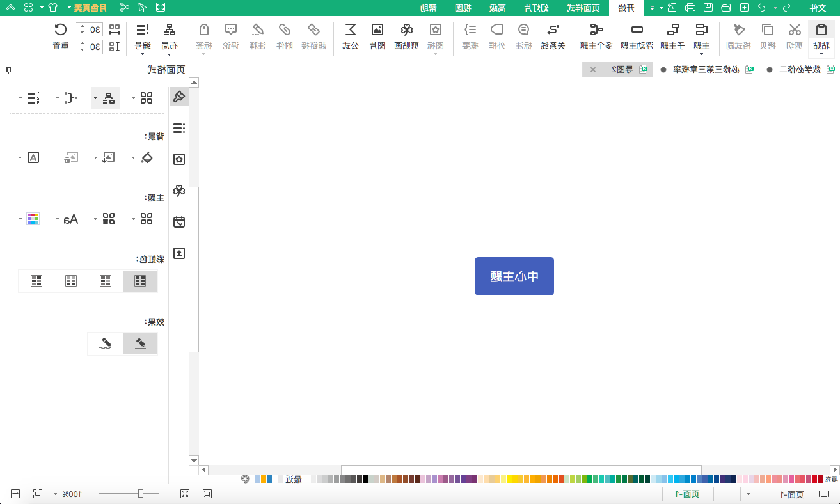
Task: Select the last unhighlighted rainbow option
Action: coord(36,281)
